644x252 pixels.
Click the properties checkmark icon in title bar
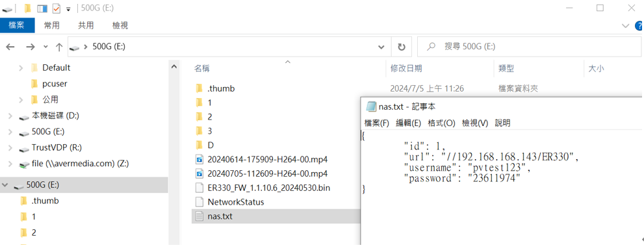[57, 8]
